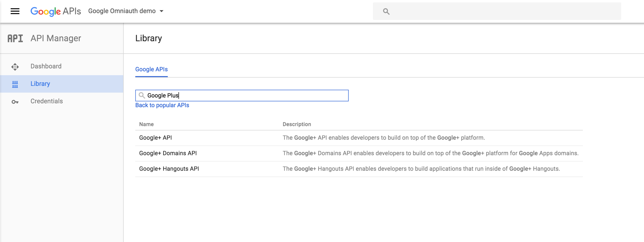Open the Google+ API entry
Viewport: 644px width, 242px height.
coord(155,138)
